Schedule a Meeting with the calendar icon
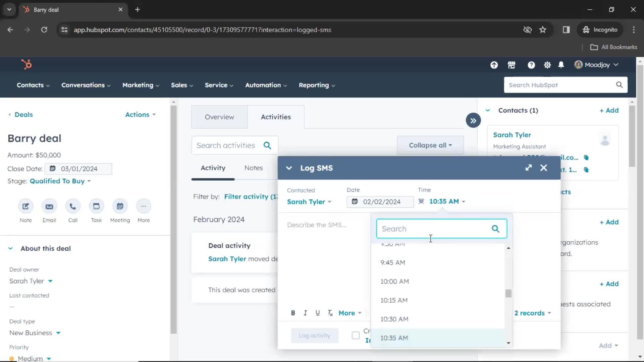The height and width of the screenshot is (362, 644). [x=120, y=206]
